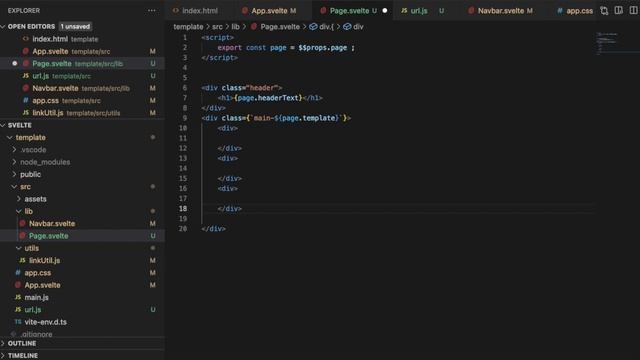Screen dimensions: 640x360
Task: Click the template breadcrumb segment
Action: coord(188,27)
